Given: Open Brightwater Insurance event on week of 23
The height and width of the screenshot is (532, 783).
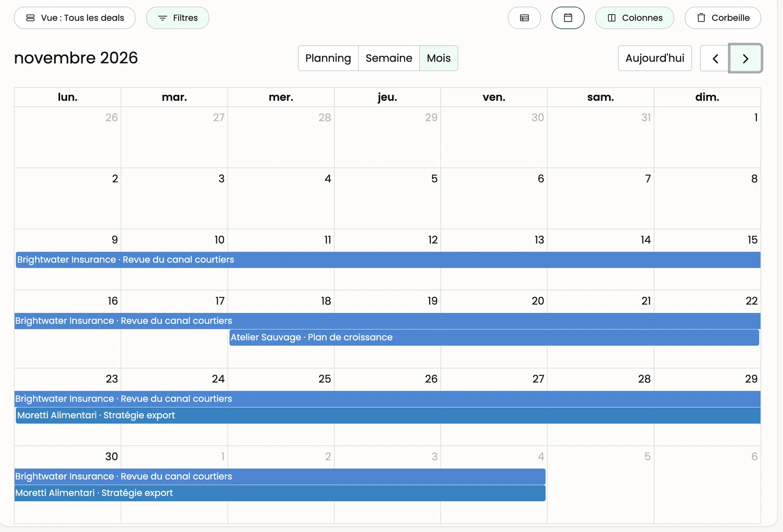Looking at the screenshot, I should (x=387, y=399).
